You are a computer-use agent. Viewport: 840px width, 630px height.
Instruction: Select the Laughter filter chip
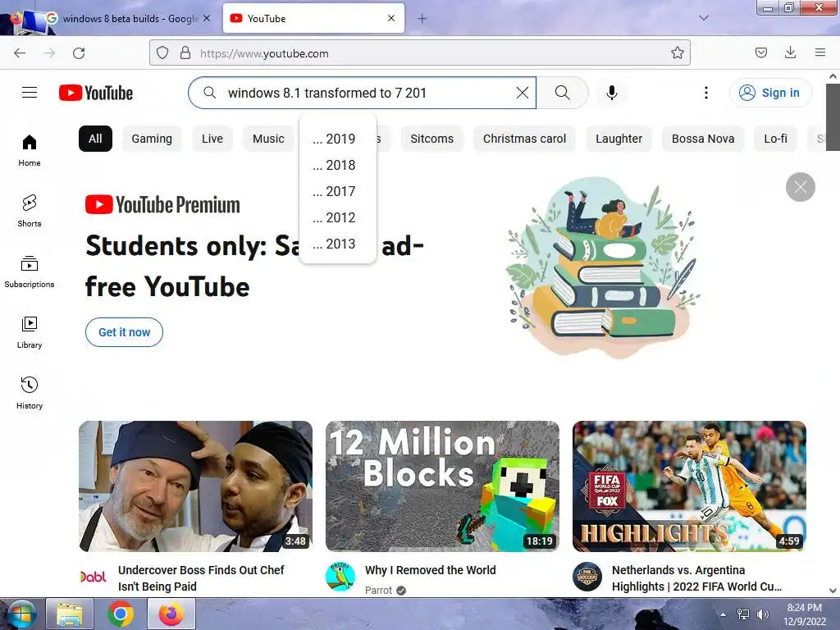(619, 139)
